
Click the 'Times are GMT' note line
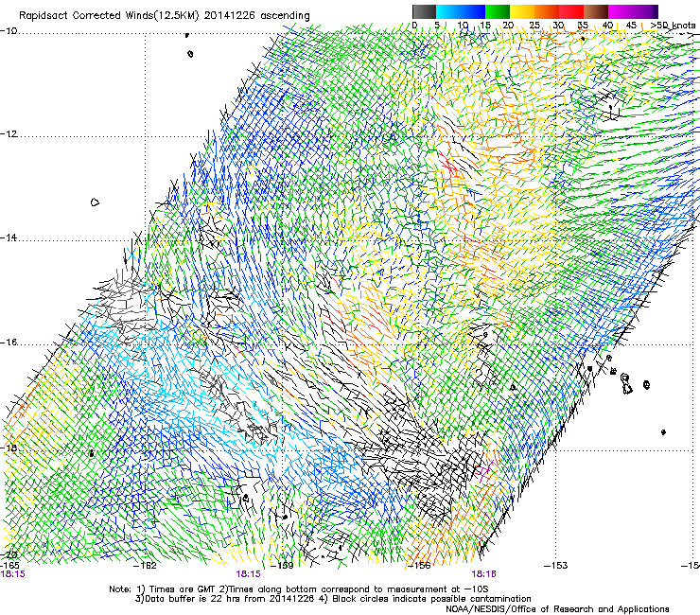click(299, 589)
